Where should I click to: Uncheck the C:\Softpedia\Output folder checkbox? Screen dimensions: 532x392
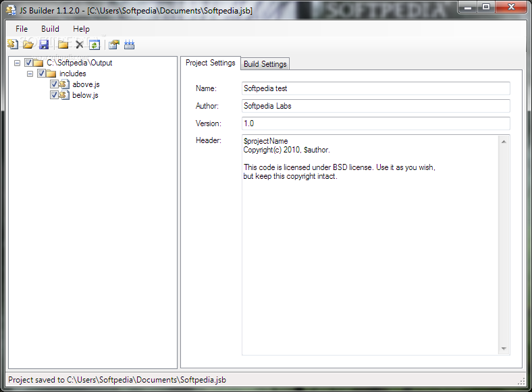click(28, 63)
